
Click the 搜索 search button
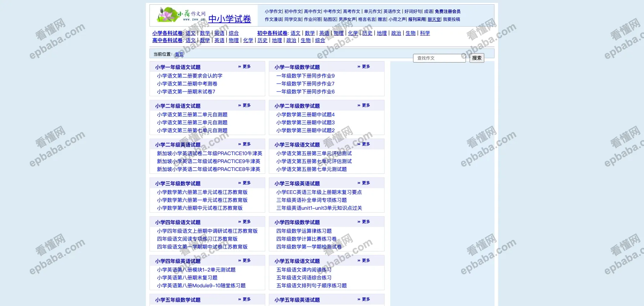click(x=477, y=58)
